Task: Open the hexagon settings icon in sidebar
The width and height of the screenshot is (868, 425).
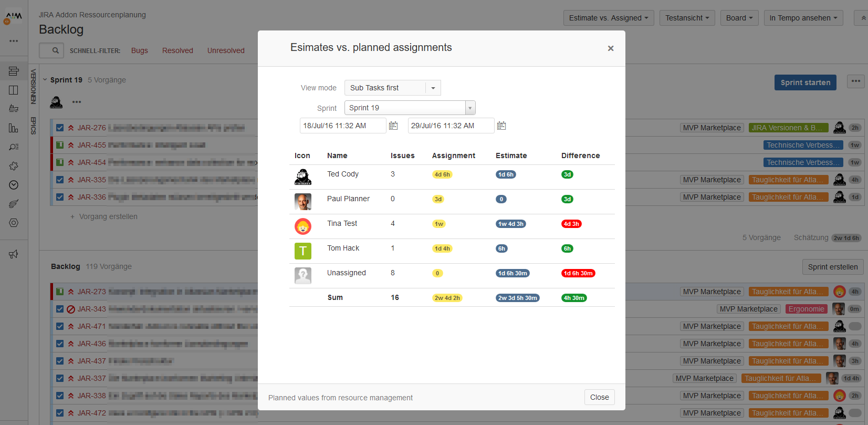Action: coord(14,223)
